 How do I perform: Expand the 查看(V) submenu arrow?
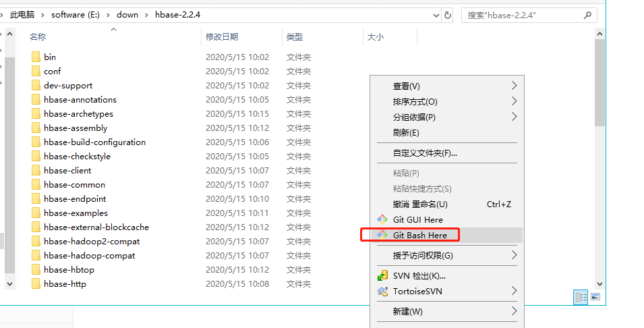coord(515,86)
